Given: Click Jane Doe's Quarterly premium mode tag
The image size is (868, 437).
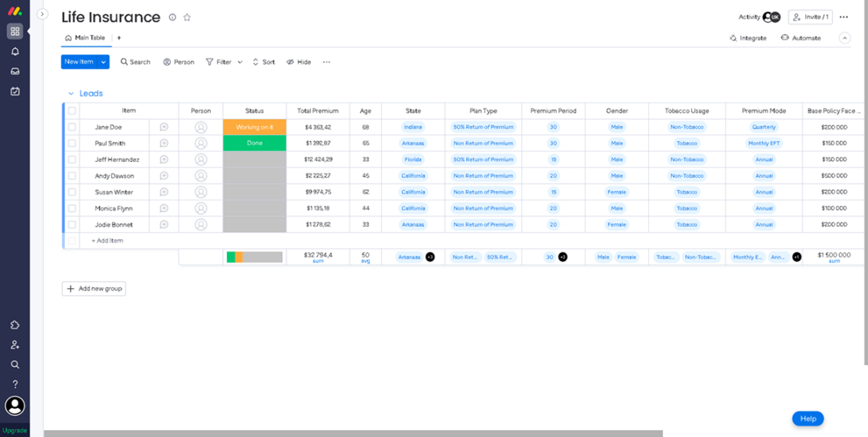Looking at the screenshot, I should [764, 127].
